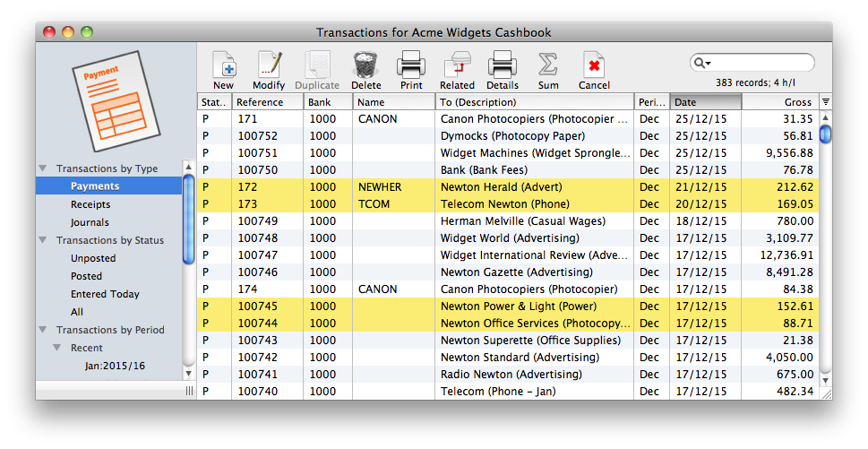Sort by the Bank column header
The image size is (868, 449).
coord(328,102)
